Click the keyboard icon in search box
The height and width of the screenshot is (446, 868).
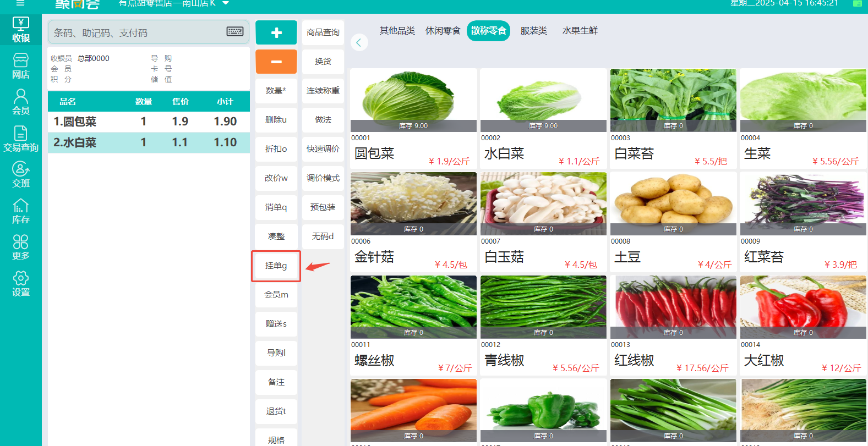click(x=235, y=31)
